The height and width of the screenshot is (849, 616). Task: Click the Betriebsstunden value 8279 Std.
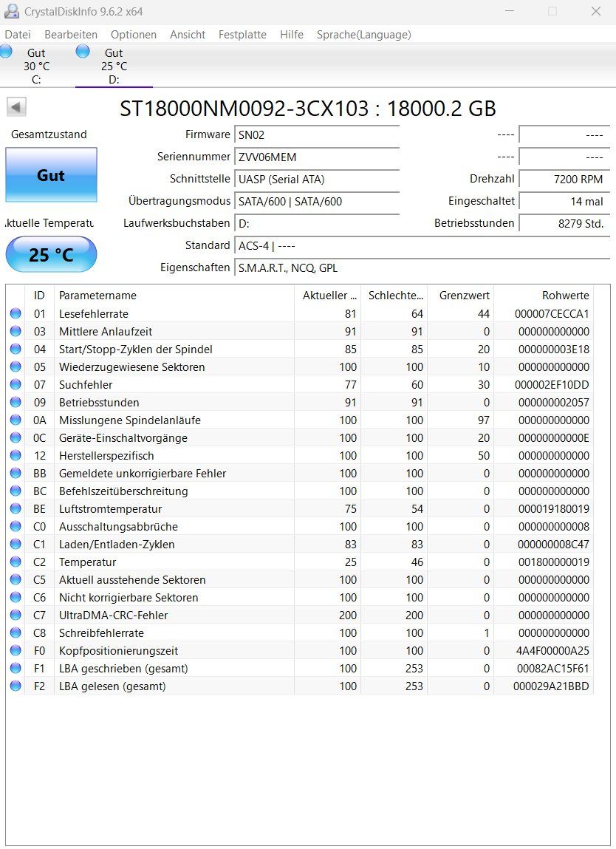[x=564, y=224]
